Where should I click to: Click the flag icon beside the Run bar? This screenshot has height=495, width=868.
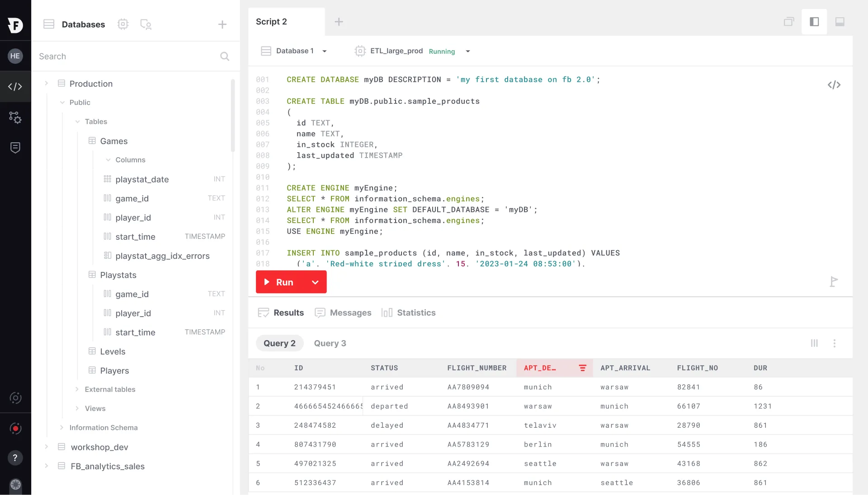click(x=834, y=281)
